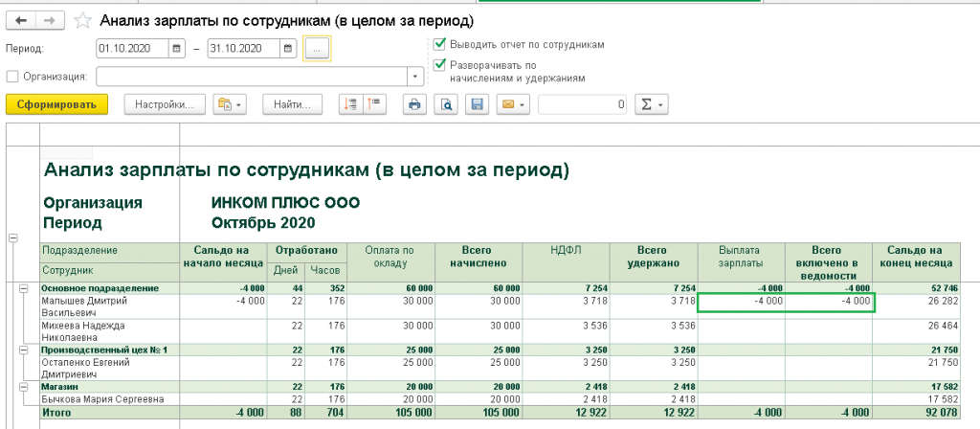Uncheck Выводить отчет по сотрудникам
This screenshot has height=429, width=980.
440,44
